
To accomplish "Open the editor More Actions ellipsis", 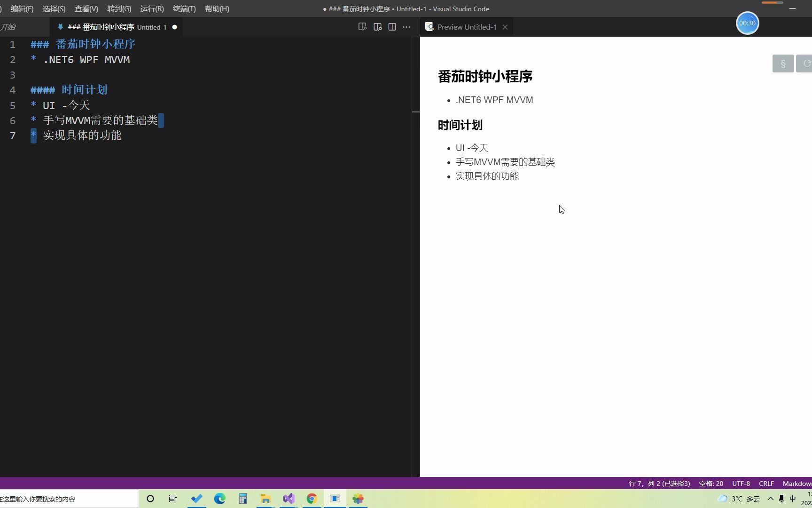I will tap(406, 27).
